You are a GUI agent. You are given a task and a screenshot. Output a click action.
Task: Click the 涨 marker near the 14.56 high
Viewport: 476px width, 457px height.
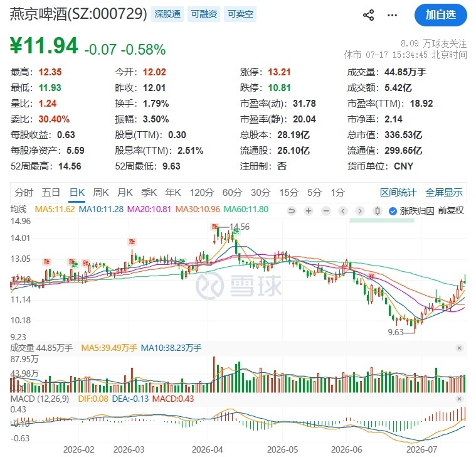[214, 227]
